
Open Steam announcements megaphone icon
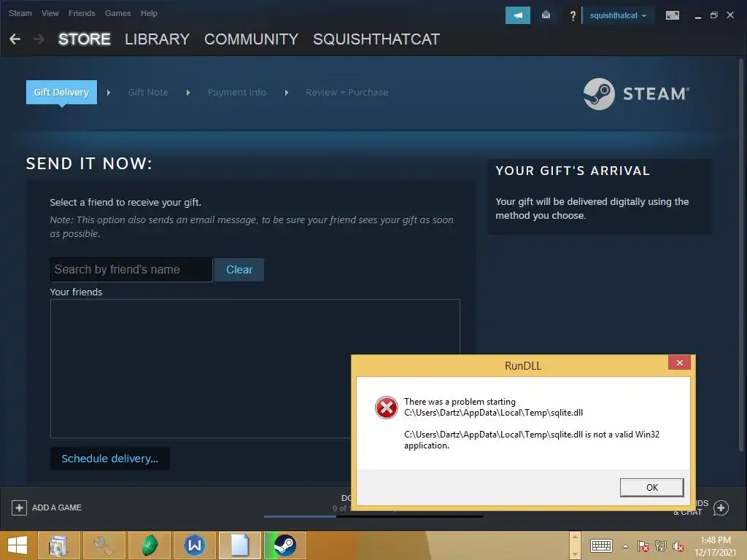point(518,15)
